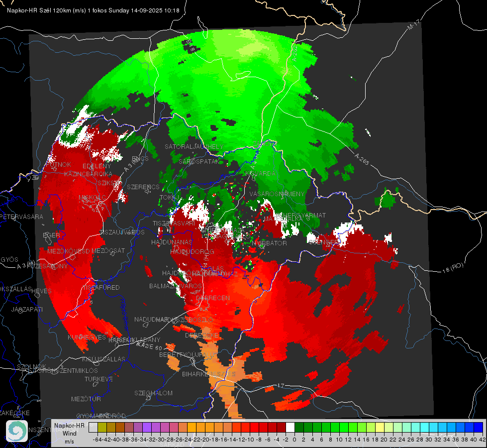Select the dark green swatch between 0 and 2
487x448 pixels.
pyautogui.click(x=299, y=428)
